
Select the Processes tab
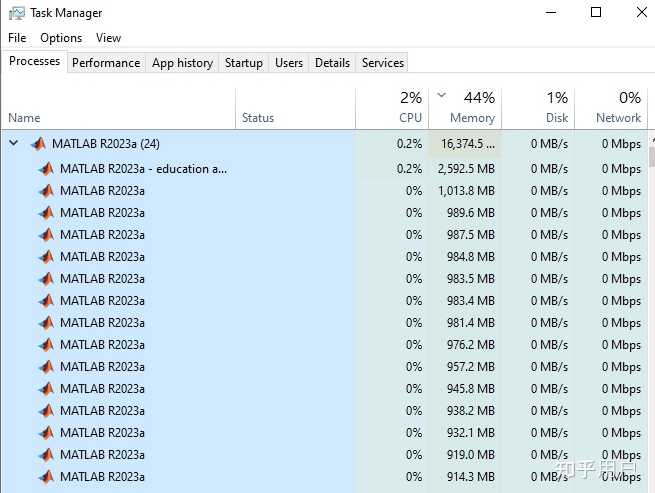coord(34,61)
